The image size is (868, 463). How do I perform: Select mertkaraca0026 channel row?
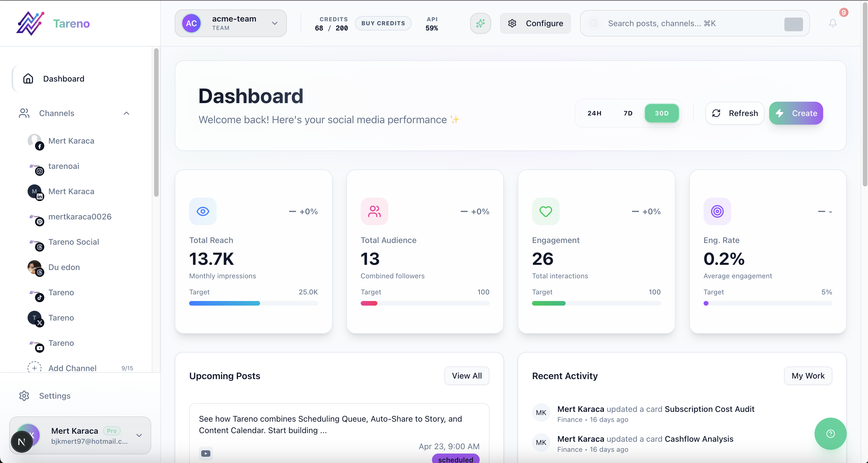81,217
